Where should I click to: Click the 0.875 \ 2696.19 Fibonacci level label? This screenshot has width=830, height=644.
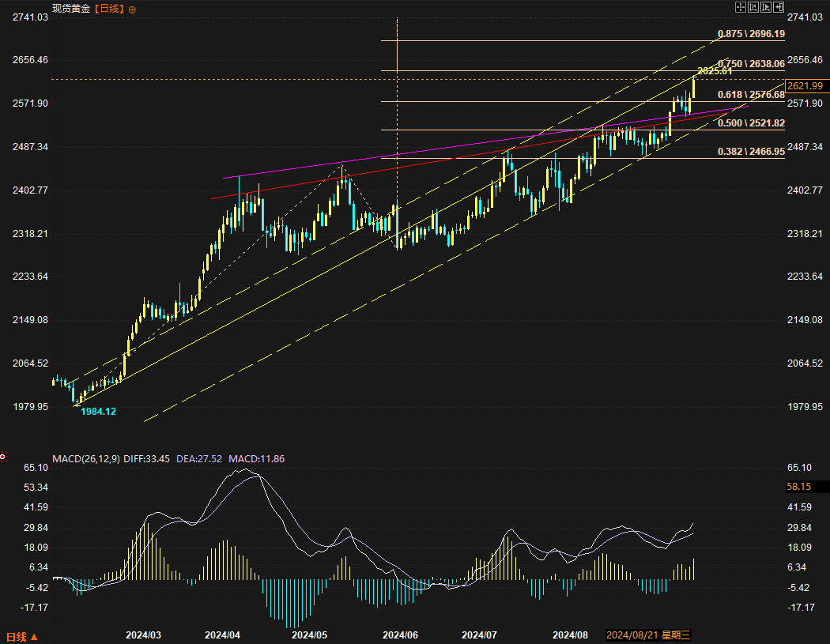click(x=751, y=34)
